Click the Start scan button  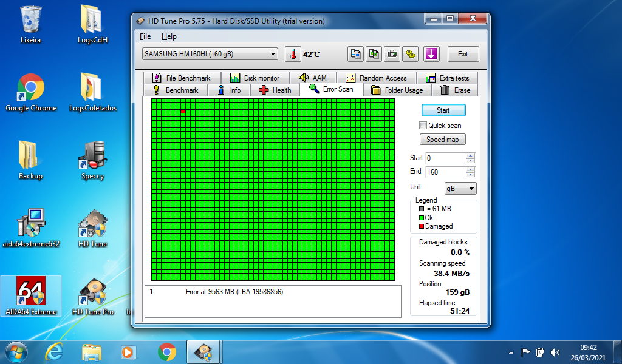(x=443, y=110)
